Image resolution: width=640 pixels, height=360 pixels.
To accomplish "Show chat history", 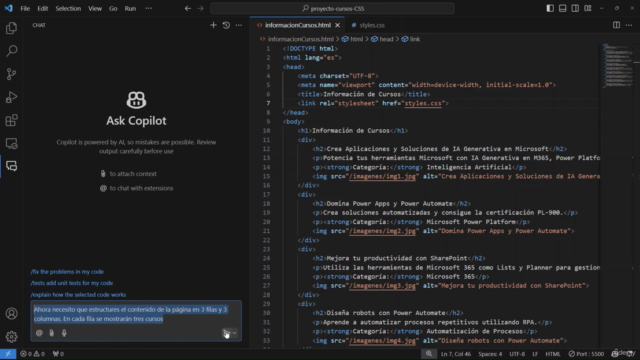I will point(226,25).
